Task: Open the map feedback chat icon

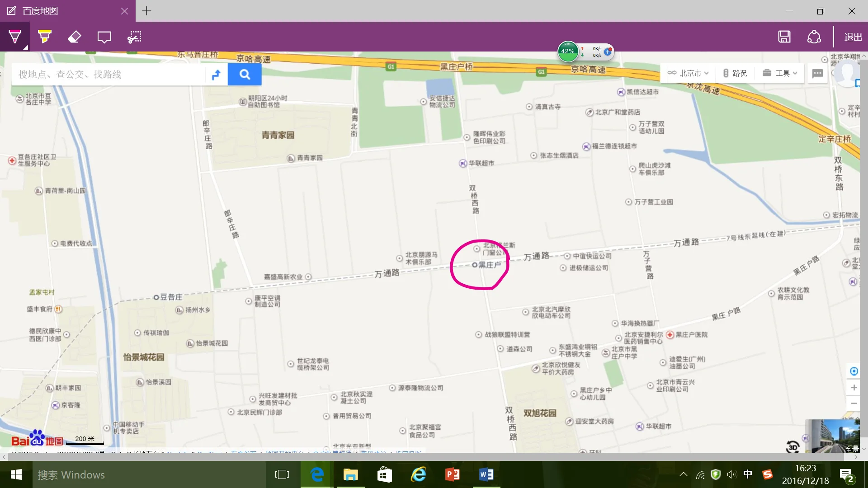Action: tap(817, 73)
